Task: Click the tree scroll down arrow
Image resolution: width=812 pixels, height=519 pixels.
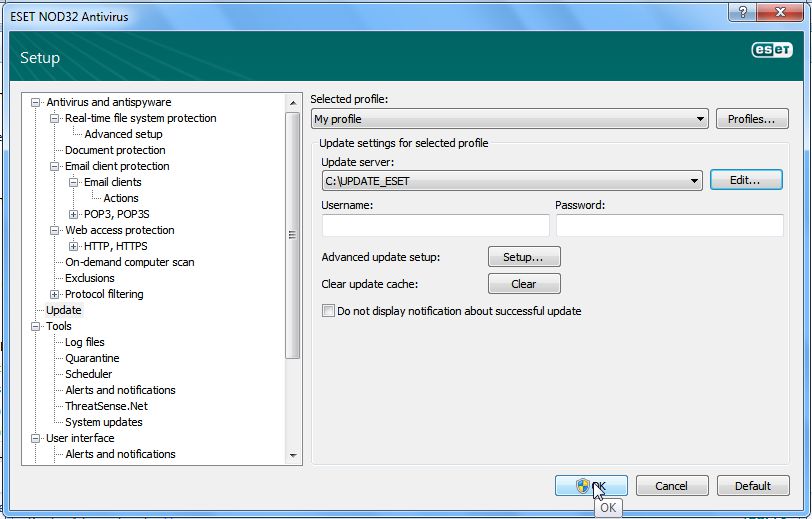Action: 293,456
